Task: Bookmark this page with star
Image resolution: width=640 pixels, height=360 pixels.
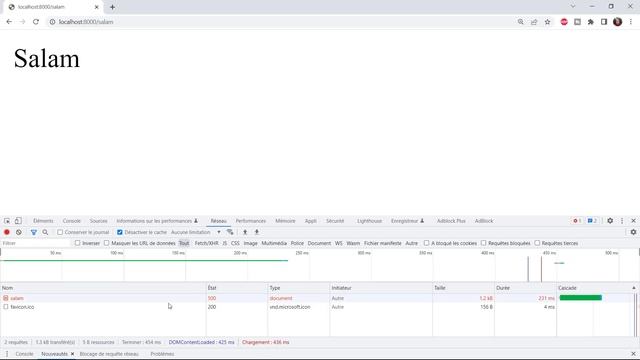Action: (x=547, y=22)
